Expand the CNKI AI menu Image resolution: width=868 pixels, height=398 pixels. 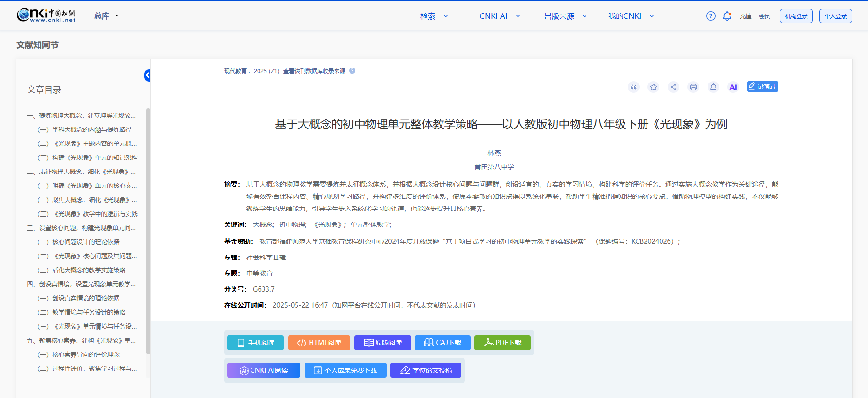coord(500,16)
